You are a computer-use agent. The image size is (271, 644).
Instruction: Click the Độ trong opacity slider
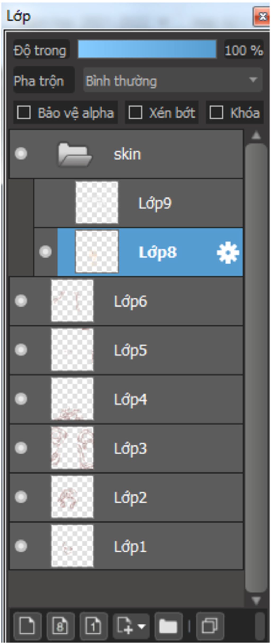coord(147,49)
